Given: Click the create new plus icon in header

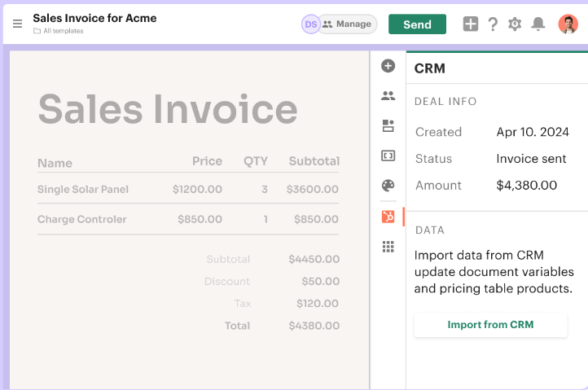Looking at the screenshot, I should click(471, 24).
